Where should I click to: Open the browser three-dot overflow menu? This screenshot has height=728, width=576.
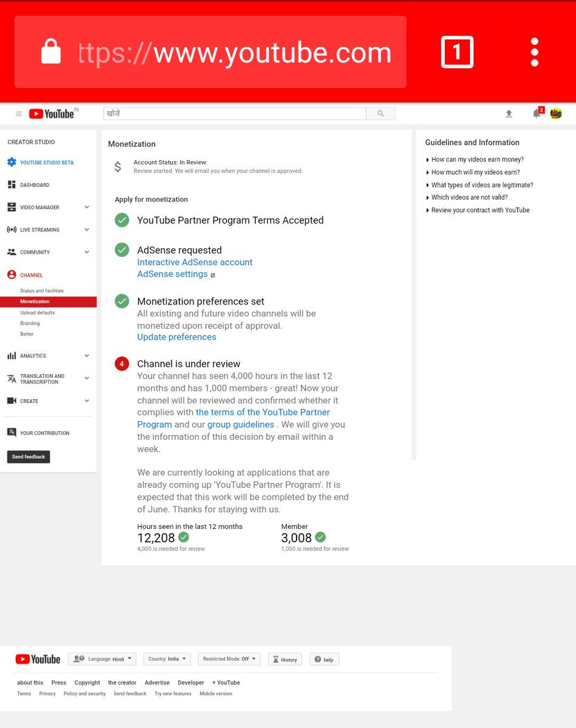pyautogui.click(x=534, y=52)
